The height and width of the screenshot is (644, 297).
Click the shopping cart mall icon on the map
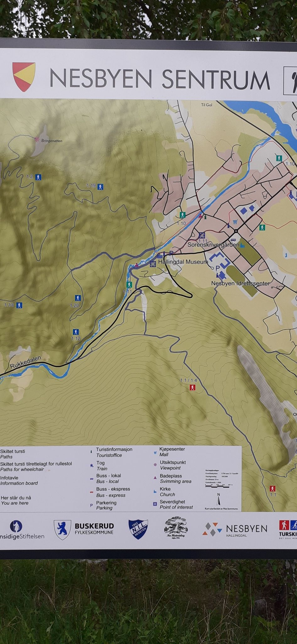coord(235,222)
